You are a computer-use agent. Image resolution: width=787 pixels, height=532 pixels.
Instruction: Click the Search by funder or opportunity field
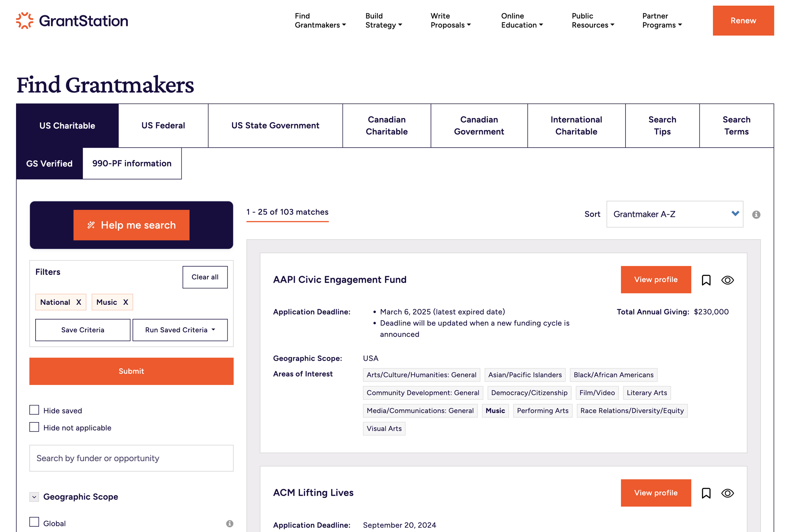pyautogui.click(x=131, y=458)
